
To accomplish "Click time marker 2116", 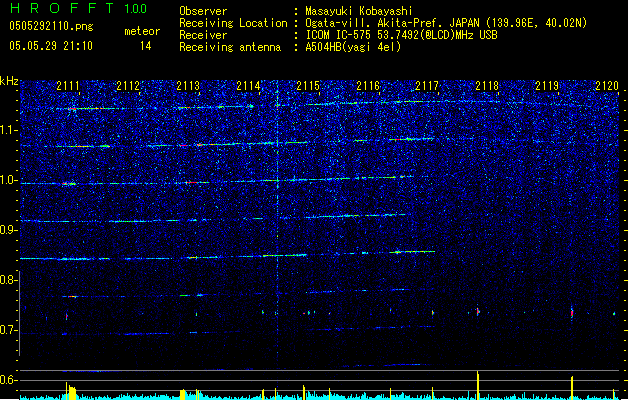I will 368,85.
